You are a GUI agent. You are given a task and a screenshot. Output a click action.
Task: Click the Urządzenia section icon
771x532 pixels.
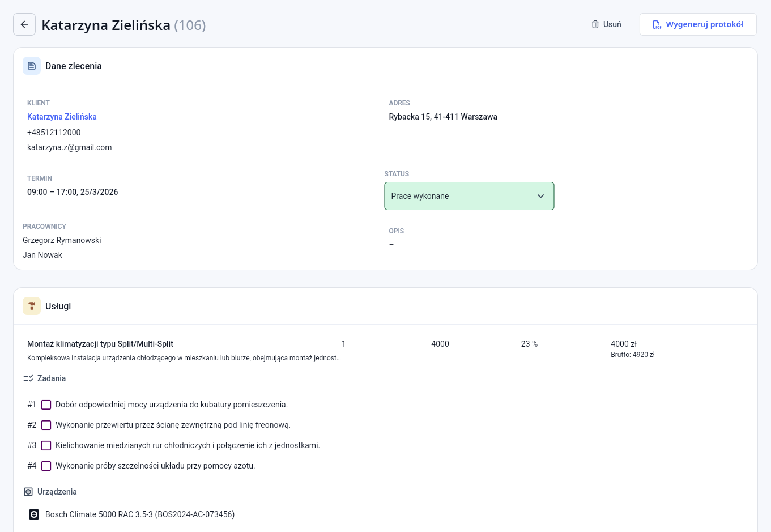tap(28, 492)
